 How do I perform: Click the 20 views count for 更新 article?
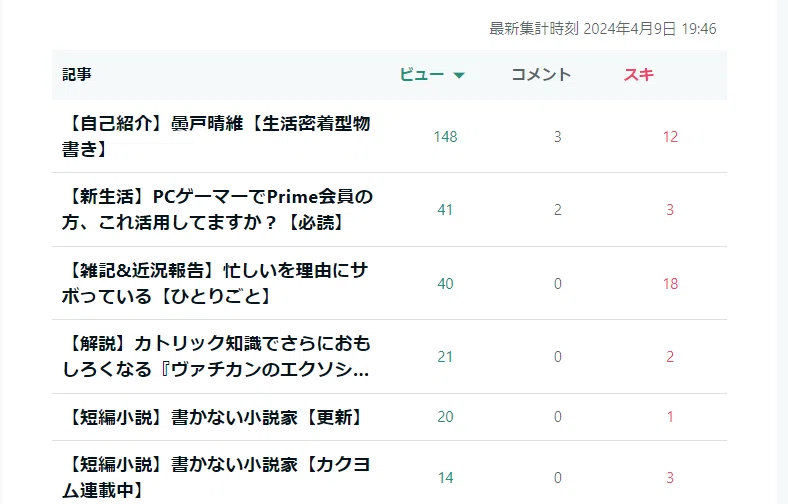click(x=445, y=417)
